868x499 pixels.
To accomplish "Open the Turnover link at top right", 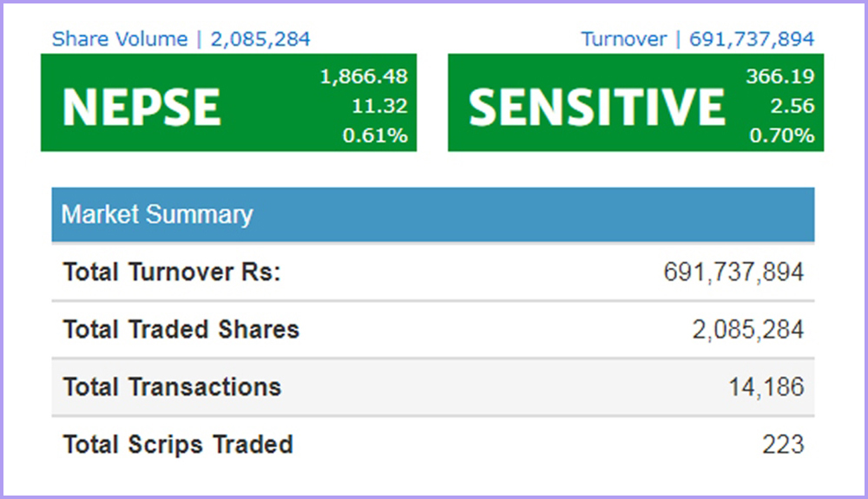I will click(623, 39).
